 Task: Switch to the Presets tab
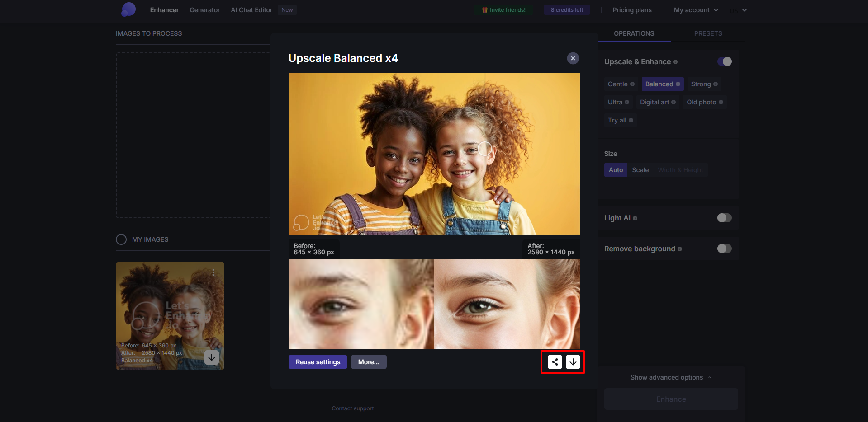pos(708,33)
